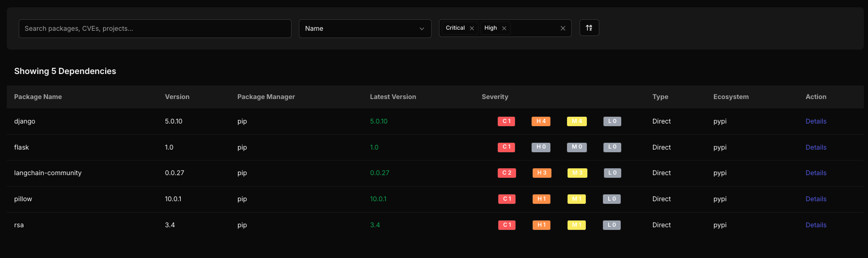
Task: Select flask's gray H 0 badge
Action: tap(541, 148)
